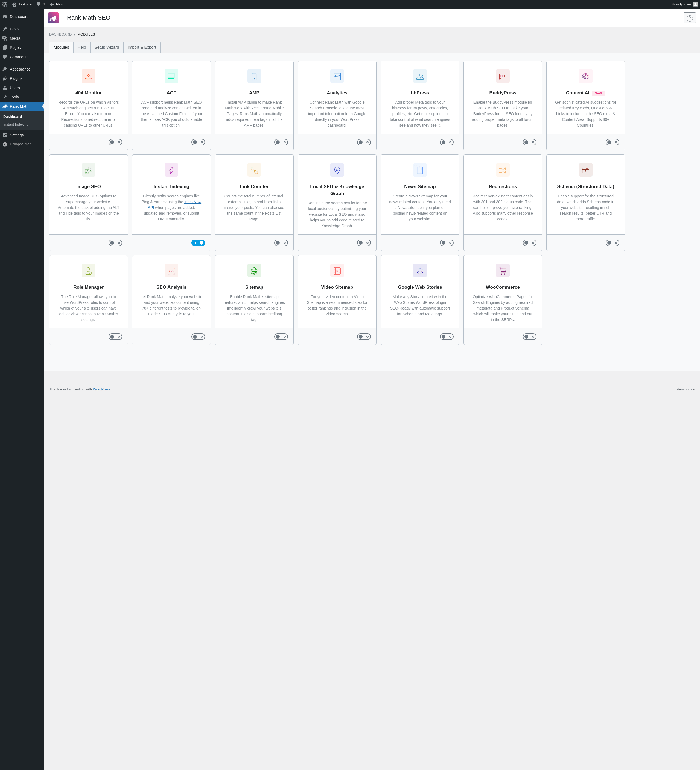The height and width of the screenshot is (770, 700).
Task: Follow the IndexNow API link
Action: [192, 202]
